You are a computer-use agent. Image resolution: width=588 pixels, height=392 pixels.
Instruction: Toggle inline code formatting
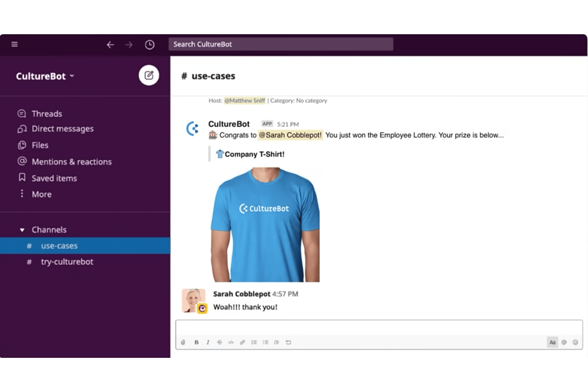click(x=231, y=342)
